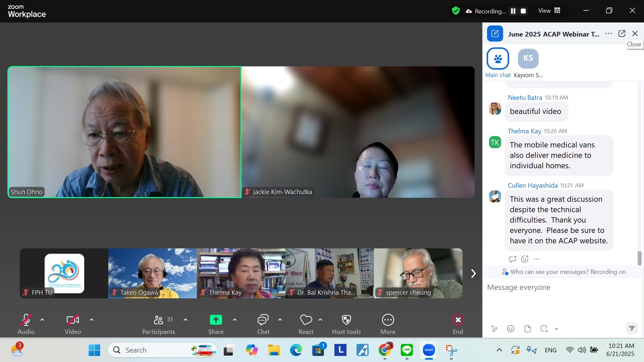Open the React heart icon
The width and height of the screenshot is (644, 362).
pyautogui.click(x=306, y=320)
